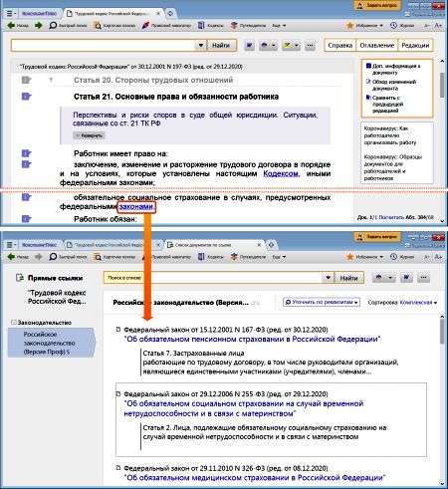Open the main menu icon in upper window
Image resolution: width=448 pixels, height=489 pixels.
[x=11, y=13]
